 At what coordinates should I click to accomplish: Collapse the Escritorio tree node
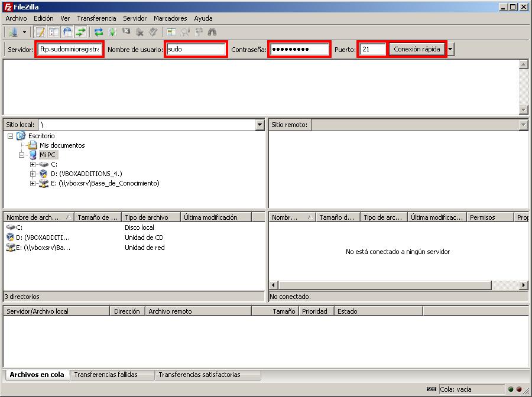coord(11,136)
